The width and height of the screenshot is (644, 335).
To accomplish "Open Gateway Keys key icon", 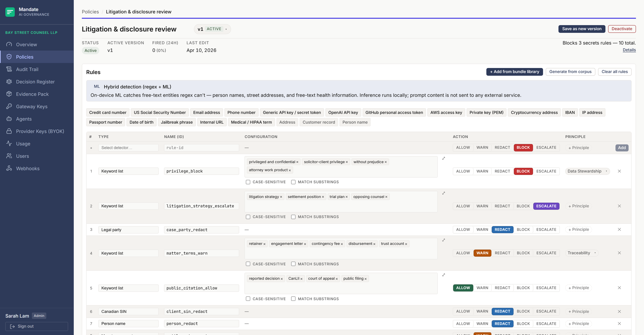I will point(9,107).
